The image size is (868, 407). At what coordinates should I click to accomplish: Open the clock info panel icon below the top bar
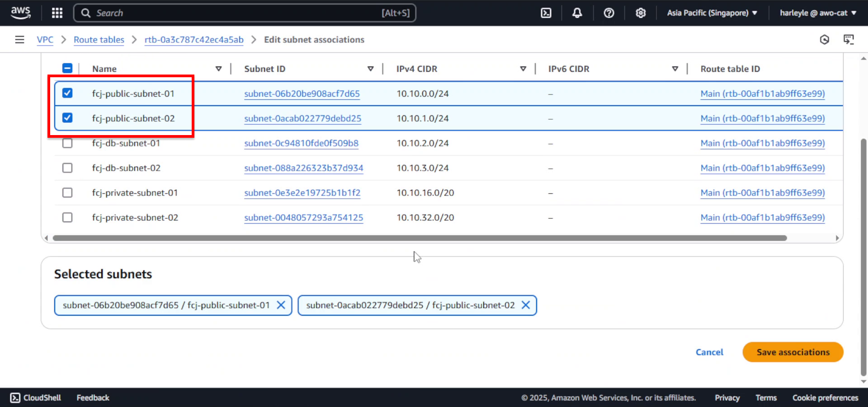[825, 40]
